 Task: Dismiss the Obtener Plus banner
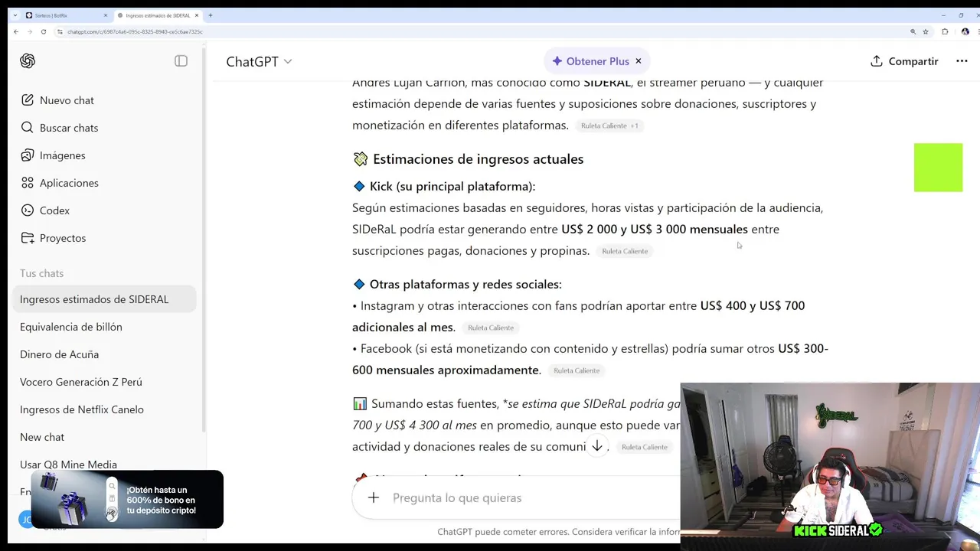[639, 61]
